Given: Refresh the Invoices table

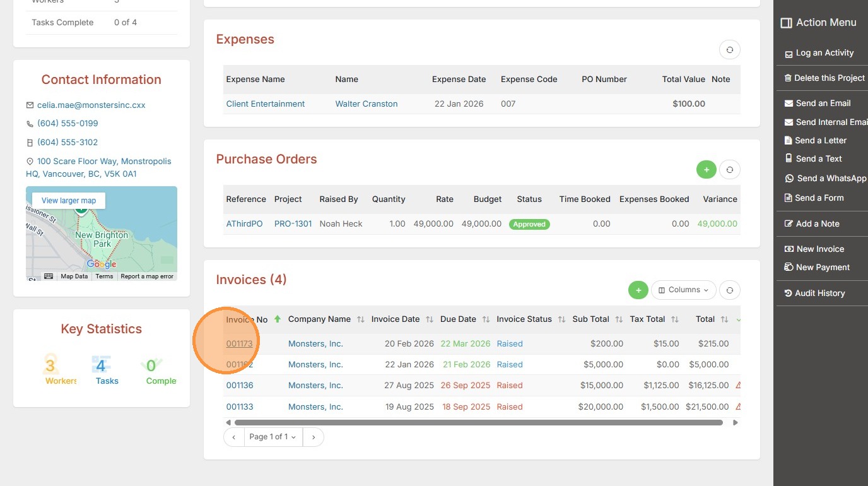Looking at the screenshot, I should click(729, 290).
